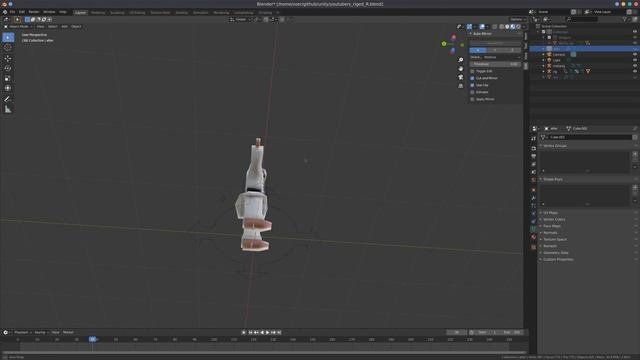The image size is (640, 360).
Task: Select the Rotate tool
Action: point(8,68)
